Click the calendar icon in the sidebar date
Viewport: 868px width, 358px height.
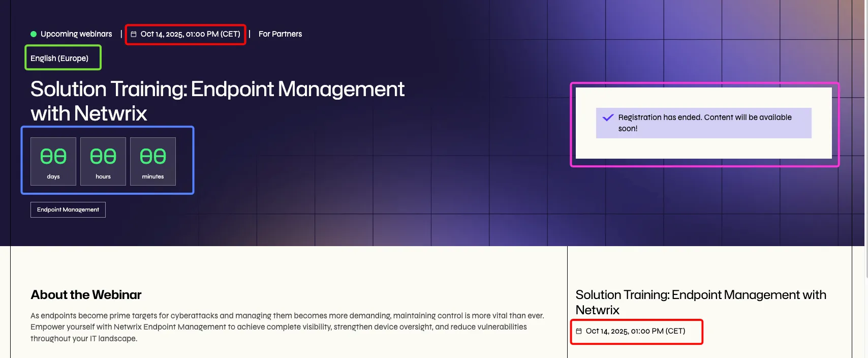(578, 331)
